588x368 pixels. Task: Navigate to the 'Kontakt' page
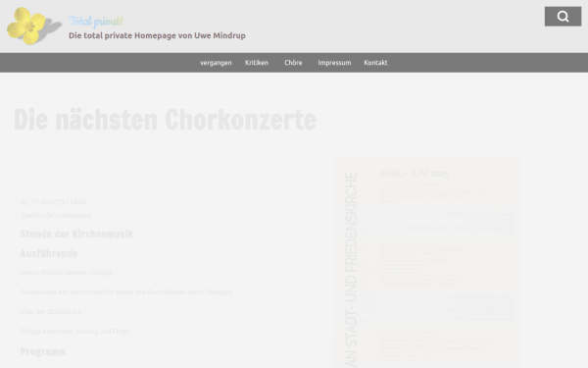375,63
